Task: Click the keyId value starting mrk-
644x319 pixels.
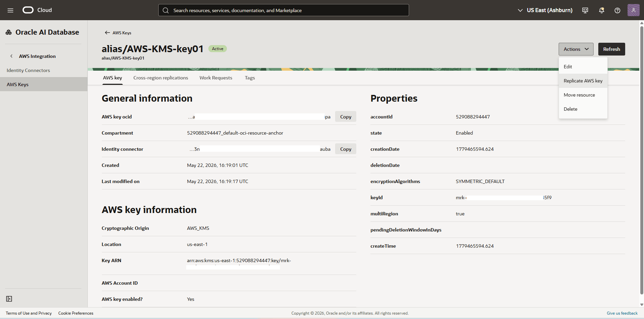Action: 504,198
